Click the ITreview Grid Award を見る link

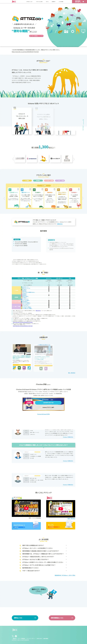(43, 414)
